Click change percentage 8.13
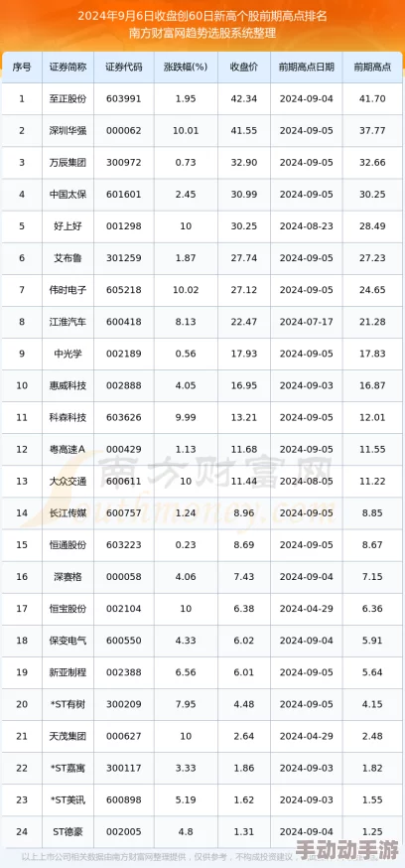 [186, 322]
